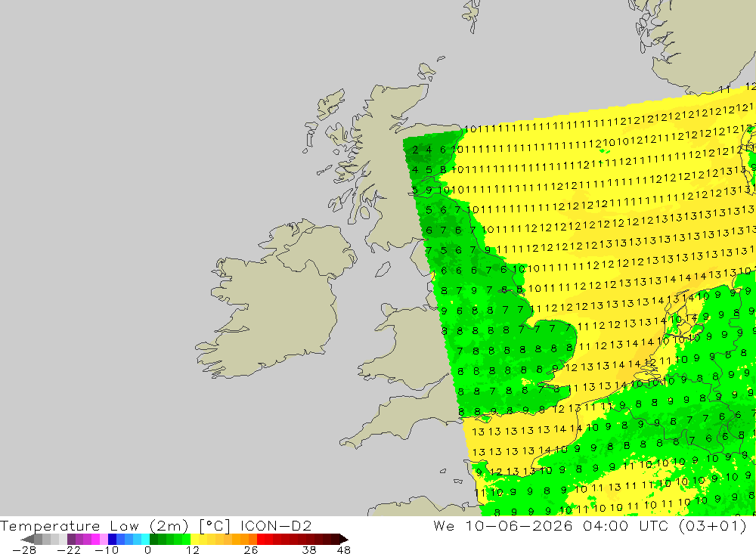Click the '0' legend scale label
The image size is (756, 554).
[147, 550]
